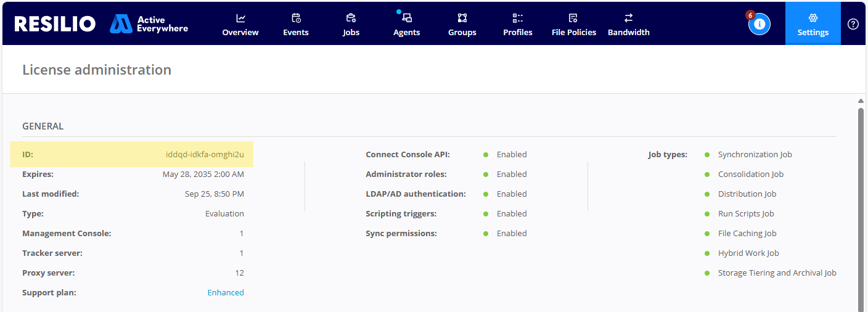Image resolution: width=868 pixels, height=312 pixels.
Task: Open the Bandwidth arrows icon
Action: 628,18
